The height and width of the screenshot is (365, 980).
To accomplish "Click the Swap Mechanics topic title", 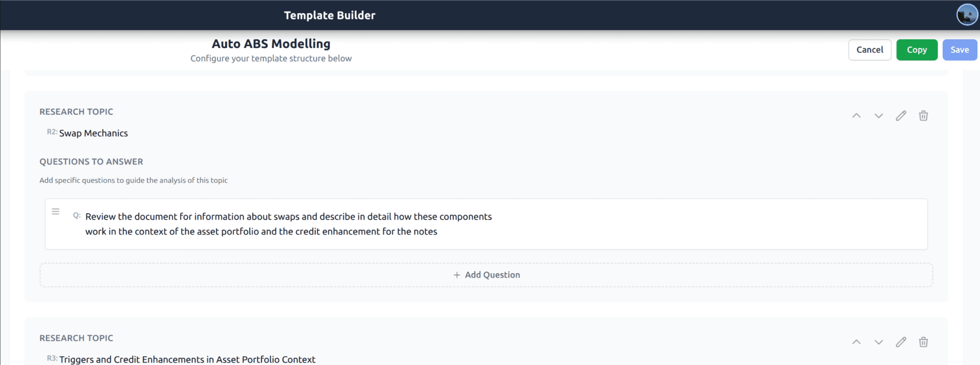I will 93,133.
